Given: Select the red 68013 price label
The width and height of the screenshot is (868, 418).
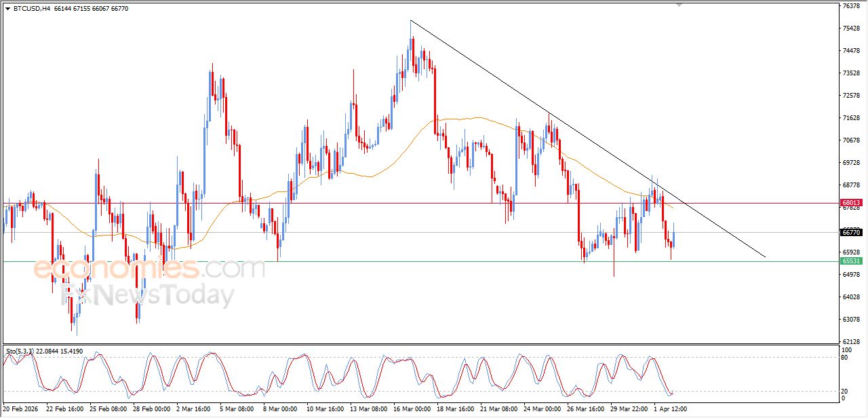Looking at the screenshot, I should pyautogui.click(x=851, y=203).
